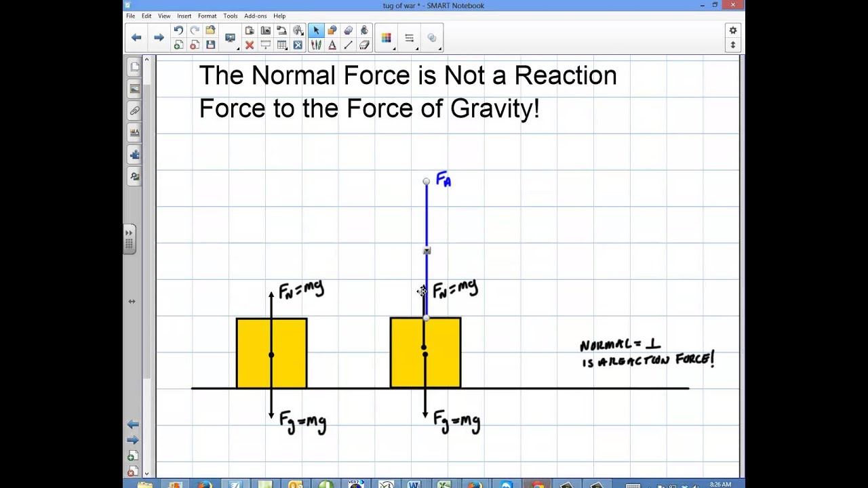Delete the selected object with red X

(250, 45)
